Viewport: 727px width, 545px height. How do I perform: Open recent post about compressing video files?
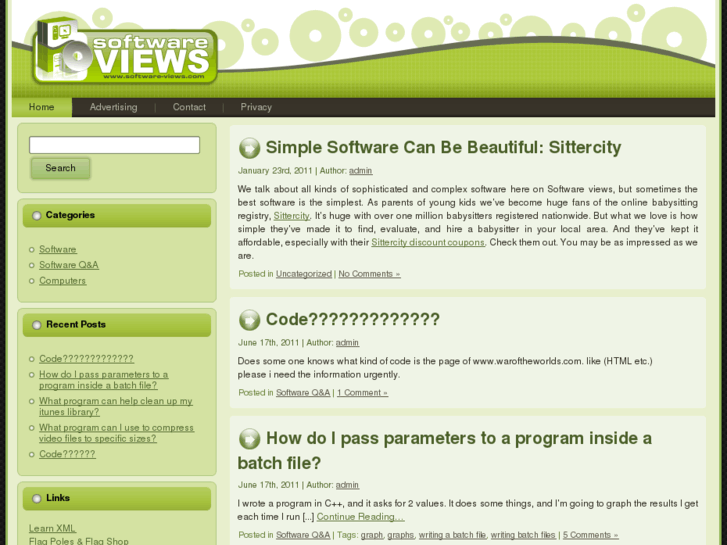tap(116, 433)
